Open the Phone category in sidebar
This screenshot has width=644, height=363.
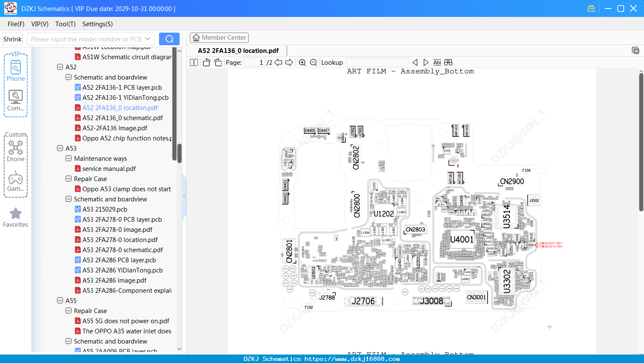tap(16, 71)
